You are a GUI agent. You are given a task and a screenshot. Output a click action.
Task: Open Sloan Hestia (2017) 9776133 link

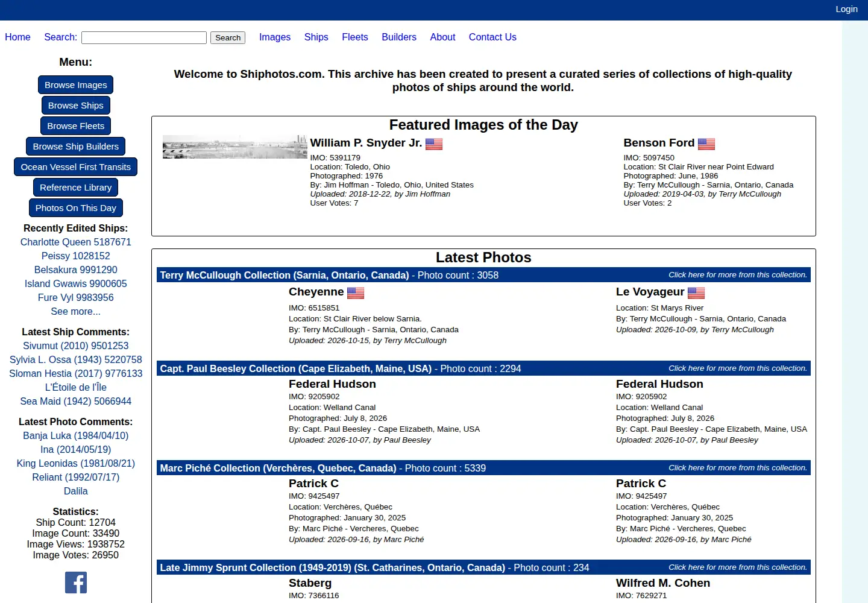click(76, 373)
